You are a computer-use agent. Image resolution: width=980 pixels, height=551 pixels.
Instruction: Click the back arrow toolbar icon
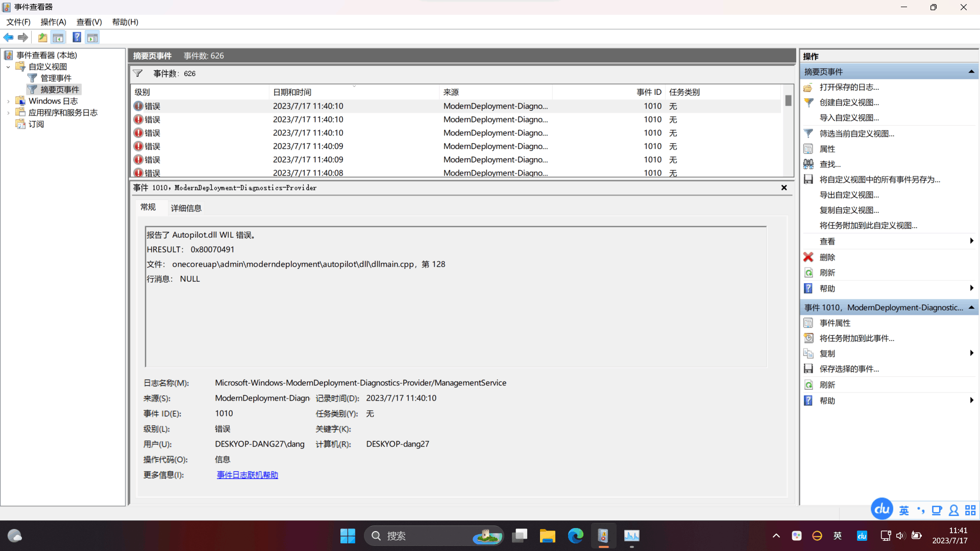point(8,37)
